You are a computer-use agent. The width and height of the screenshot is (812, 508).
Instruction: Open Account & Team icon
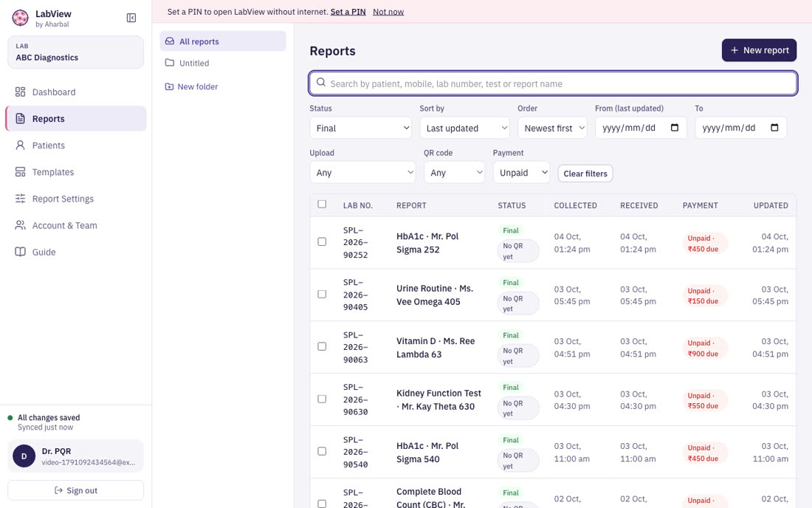pos(20,225)
